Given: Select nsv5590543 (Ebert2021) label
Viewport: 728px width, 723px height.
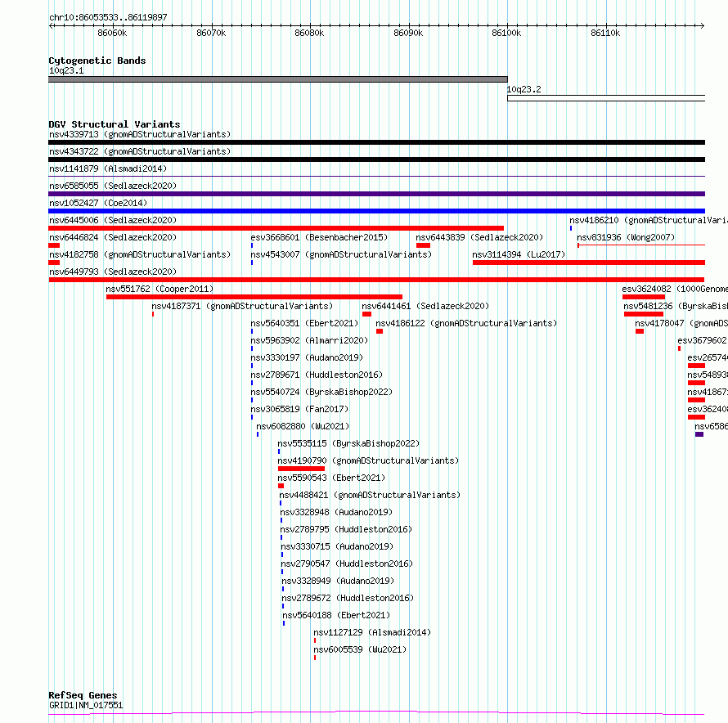Looking at the screenshot, I should click(331, 478).
